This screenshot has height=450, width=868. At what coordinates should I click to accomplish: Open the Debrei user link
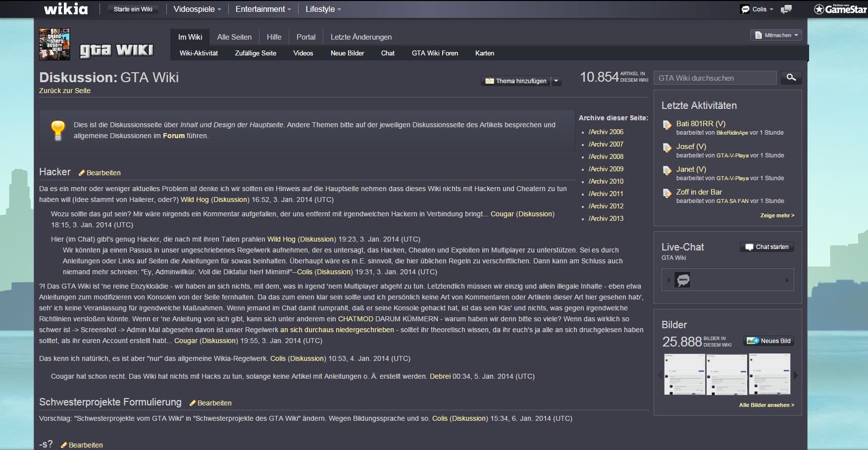[x=440, y=376]
